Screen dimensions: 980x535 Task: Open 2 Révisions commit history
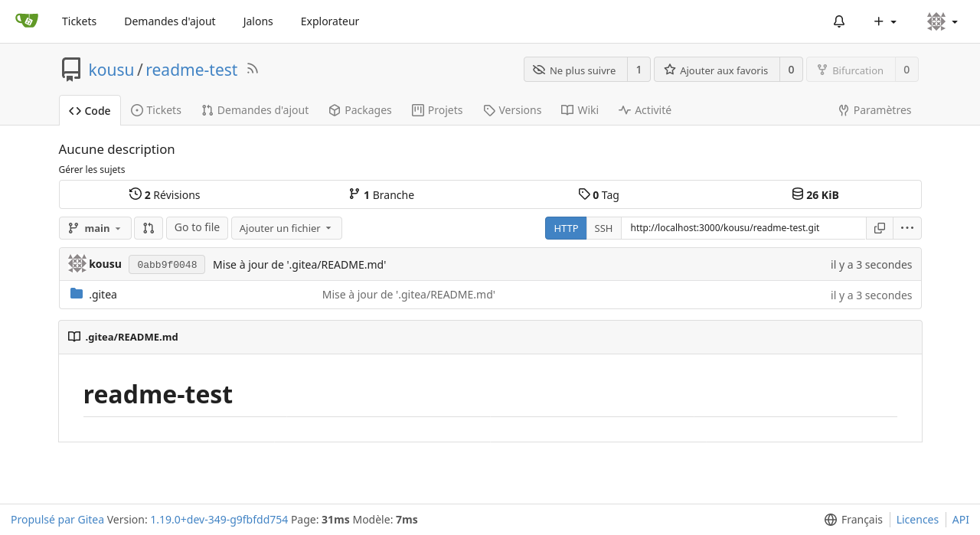coord(165,194)
